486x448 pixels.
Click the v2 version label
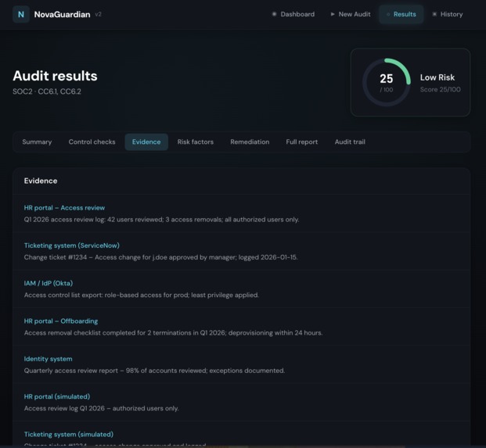pyautogui.click(x=98, y=14)
